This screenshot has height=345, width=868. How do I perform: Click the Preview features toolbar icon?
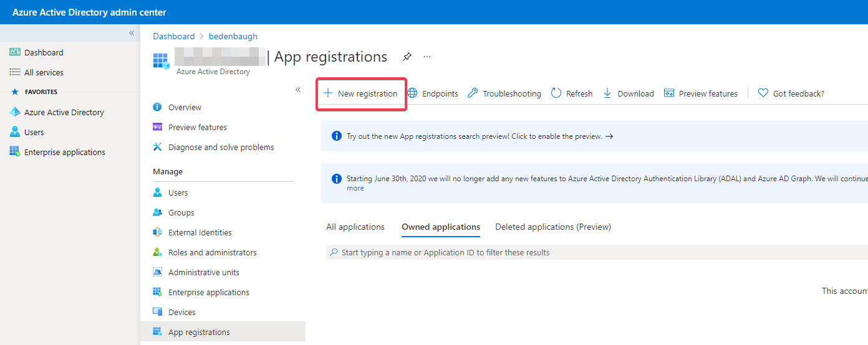click(x=669, y=93)
